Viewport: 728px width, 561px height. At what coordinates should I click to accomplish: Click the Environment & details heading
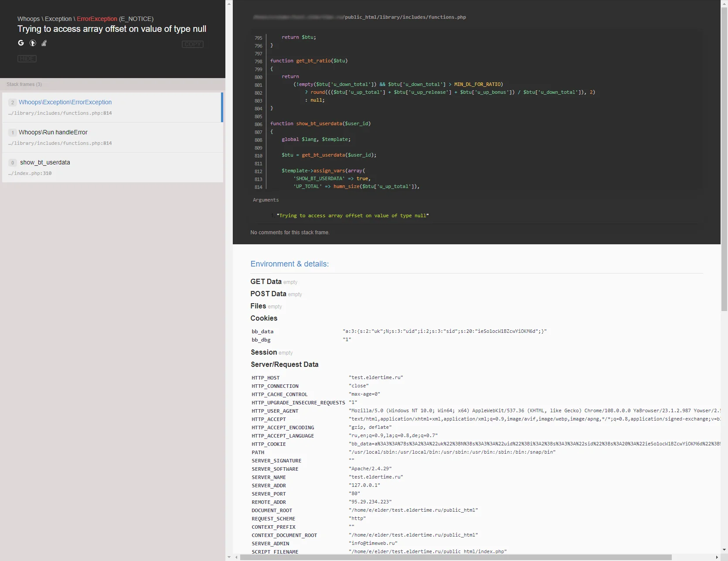(x=289, y=264)
